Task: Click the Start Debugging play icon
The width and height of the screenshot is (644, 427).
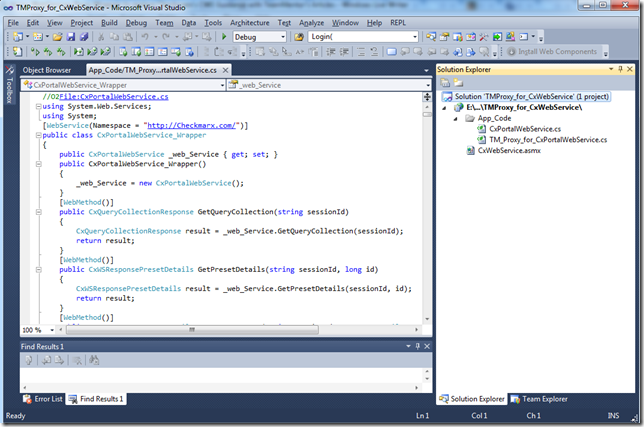Action: (224, 37)
